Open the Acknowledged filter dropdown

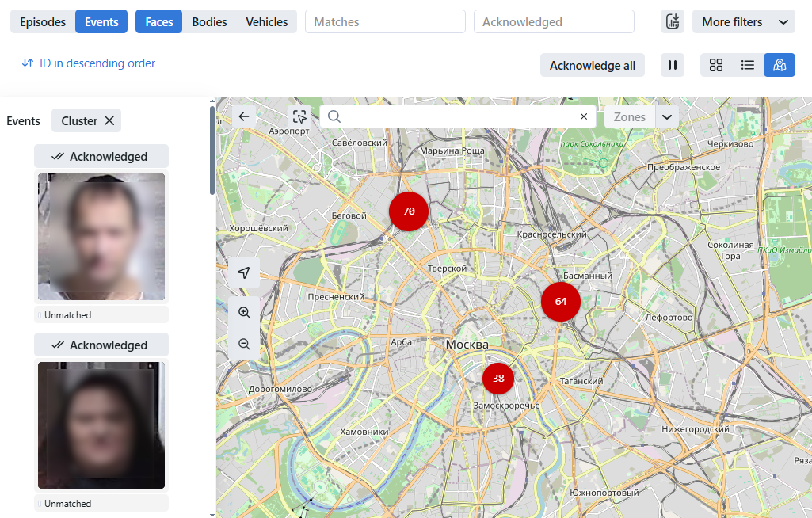click(554, 22)
